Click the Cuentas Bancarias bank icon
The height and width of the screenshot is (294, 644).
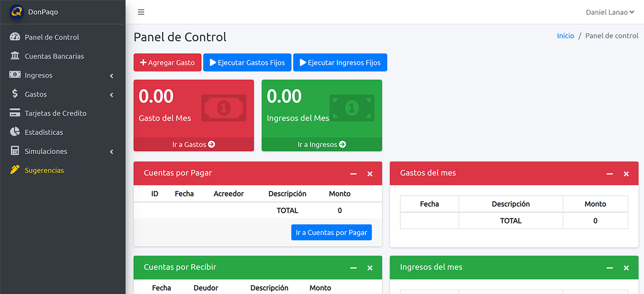tap(15, 56)
